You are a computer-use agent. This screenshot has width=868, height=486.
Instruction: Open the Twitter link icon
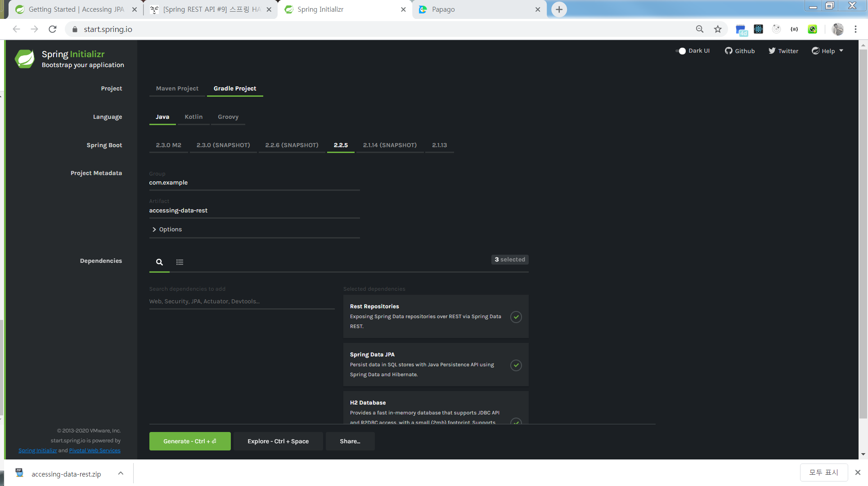[x=772, y=51]
